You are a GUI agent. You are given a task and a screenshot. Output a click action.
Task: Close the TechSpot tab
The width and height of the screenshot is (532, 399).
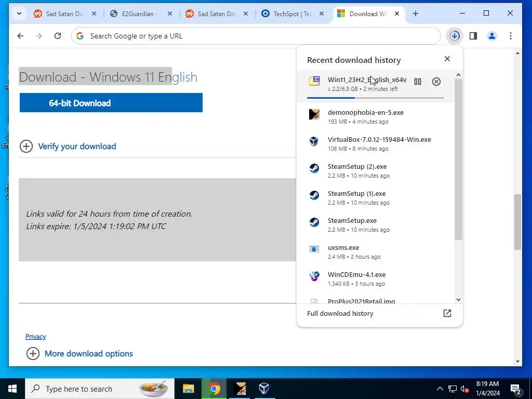322,14
